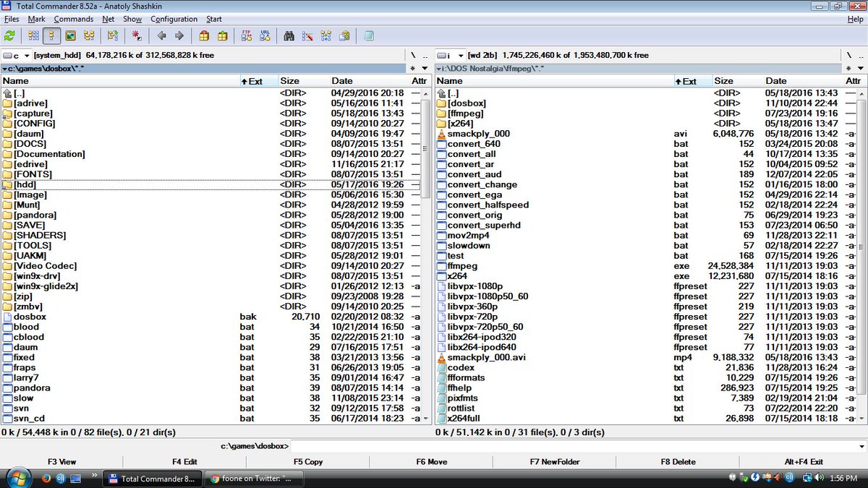Select the 'pandora' bat file in left panel
This screenshot has width=868, height=488.
[210, 388]
